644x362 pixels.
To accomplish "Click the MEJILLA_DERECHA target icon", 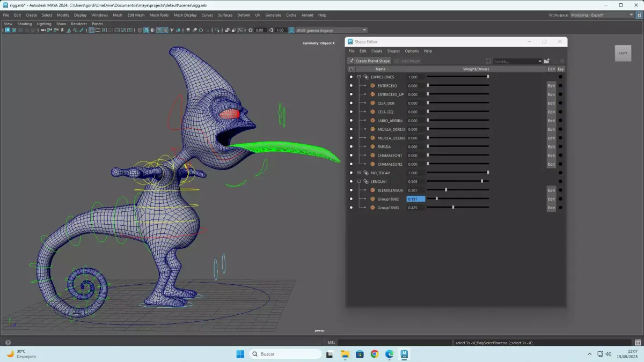I will point(372,129).
